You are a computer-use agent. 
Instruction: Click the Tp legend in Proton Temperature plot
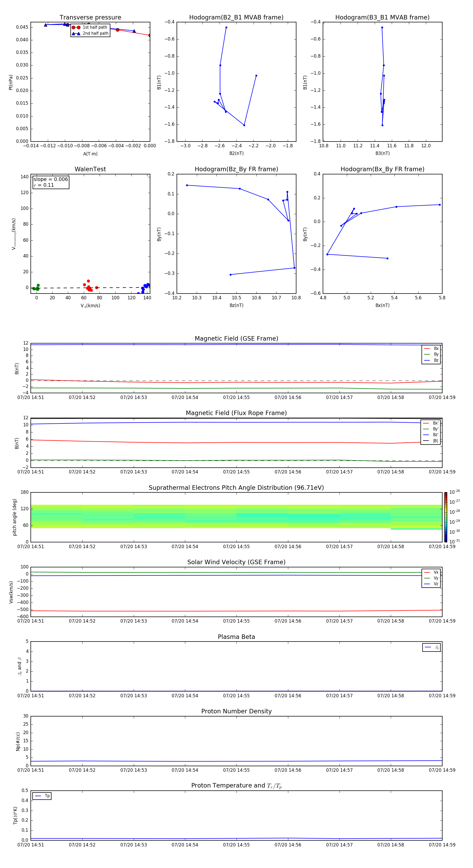pyautogui.click(x=42, y=796)
